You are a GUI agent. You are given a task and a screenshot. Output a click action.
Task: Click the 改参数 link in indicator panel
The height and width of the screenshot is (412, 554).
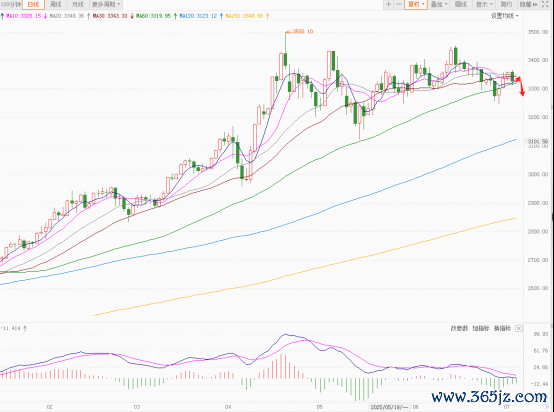coord(459,328)
